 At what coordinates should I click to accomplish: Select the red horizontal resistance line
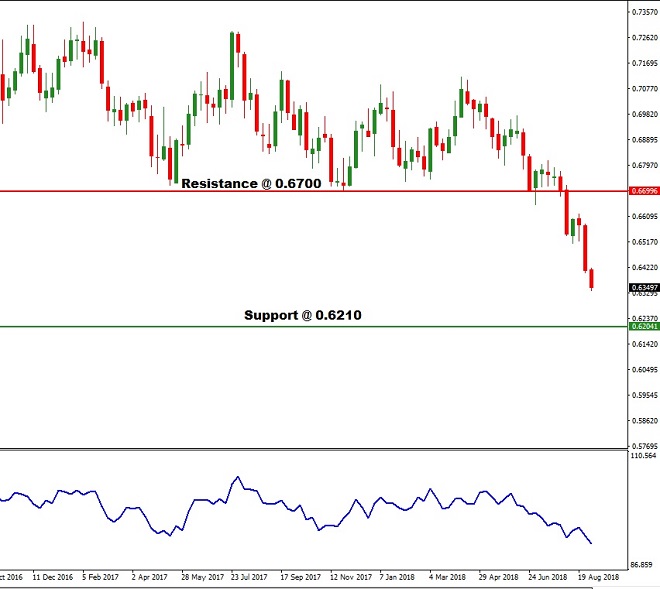314,191
